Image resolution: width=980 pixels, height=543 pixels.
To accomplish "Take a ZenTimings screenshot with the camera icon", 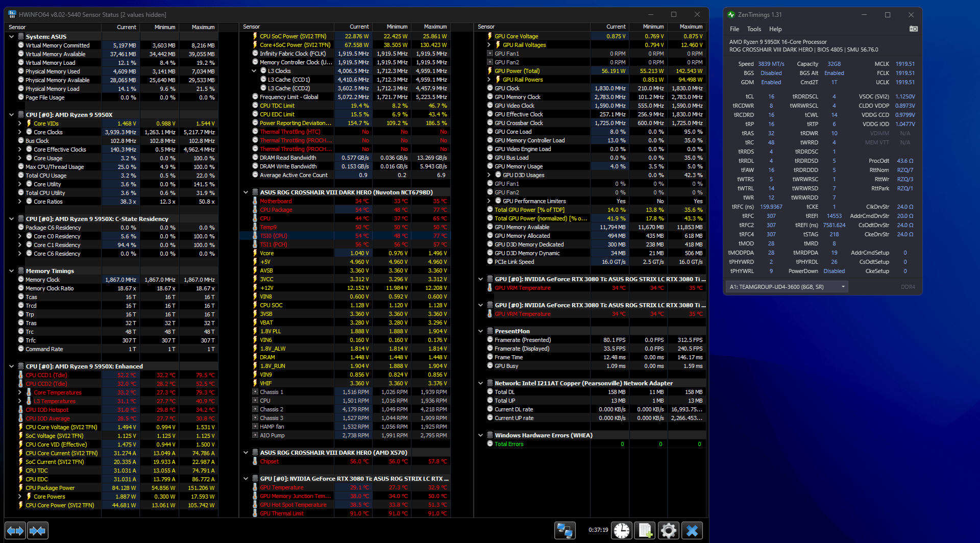I will (914, 29).
